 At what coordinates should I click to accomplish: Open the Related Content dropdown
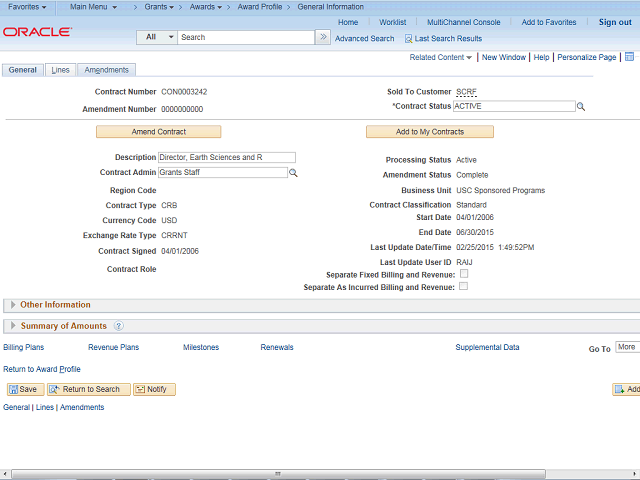point(441,58)
